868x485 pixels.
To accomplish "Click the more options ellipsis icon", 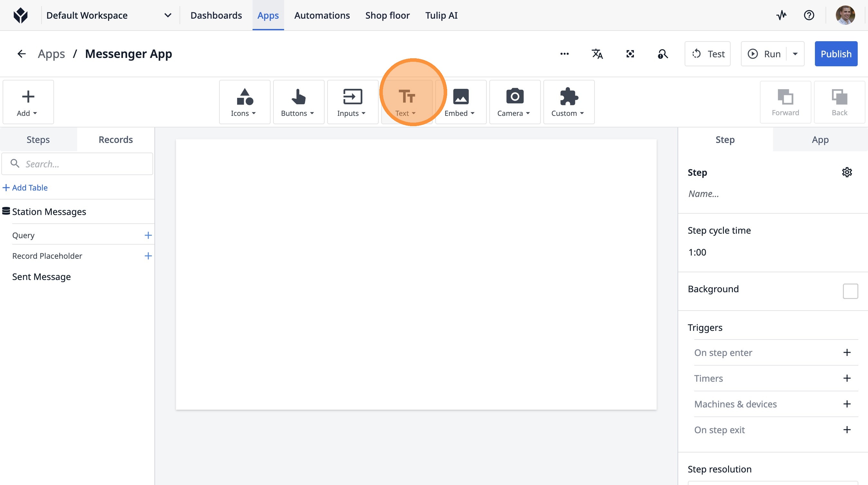I will tap(564, 54).
